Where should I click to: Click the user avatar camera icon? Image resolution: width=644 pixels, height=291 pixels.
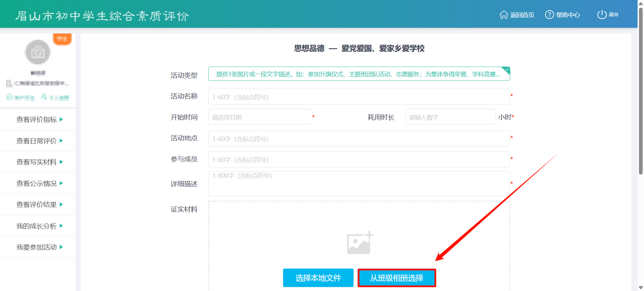click(x=38, y=52)
